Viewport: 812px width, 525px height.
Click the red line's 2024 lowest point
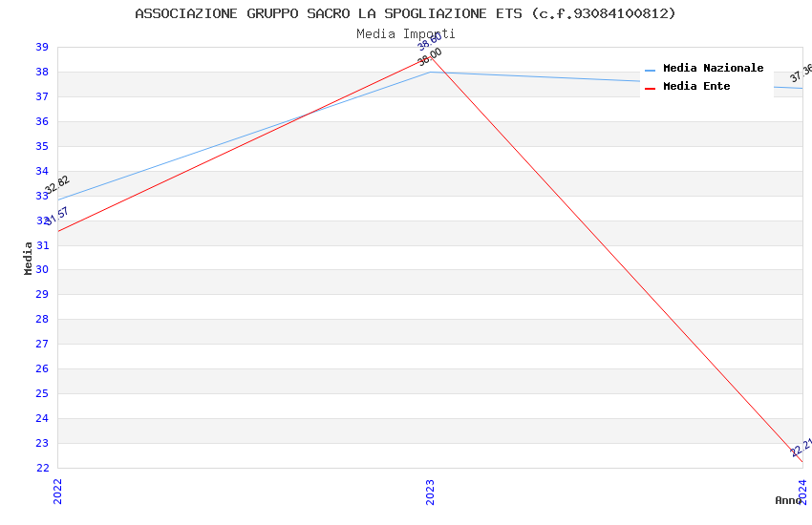[x=802, y=462]
